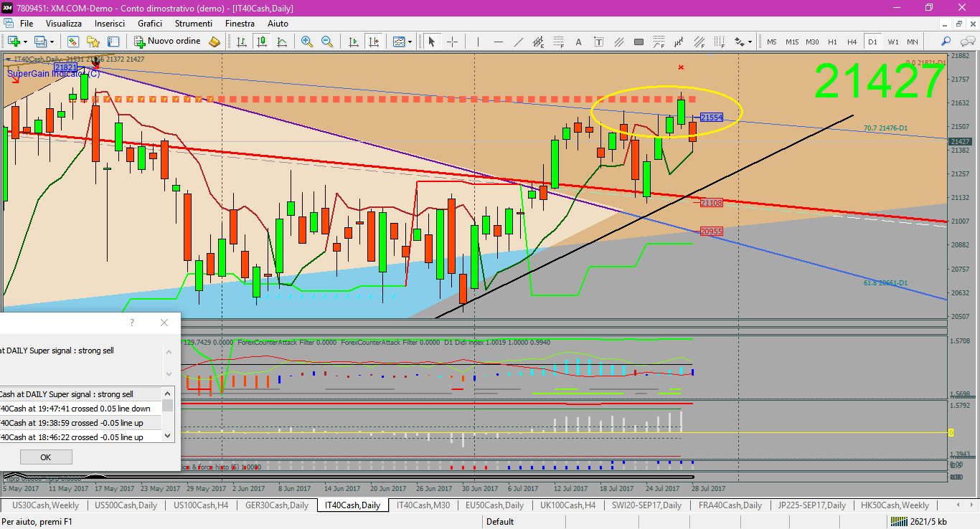Switch to candlestick chart display
The image size is (980, 529).
tap(261, 42)
